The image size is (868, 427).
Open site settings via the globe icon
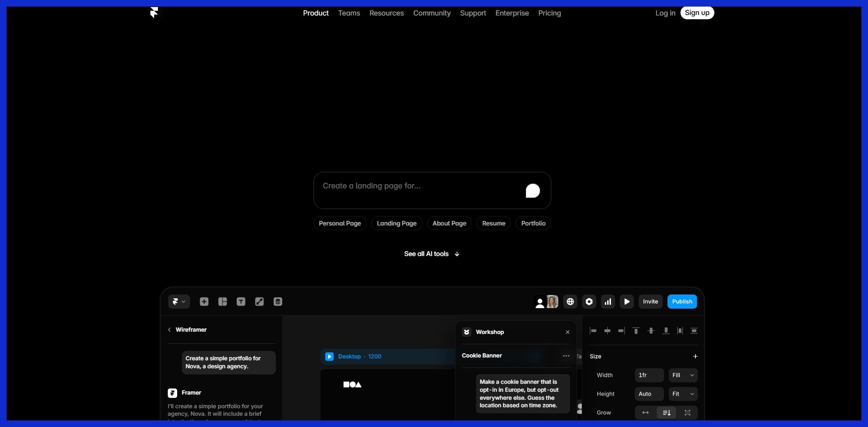[570, 302]
